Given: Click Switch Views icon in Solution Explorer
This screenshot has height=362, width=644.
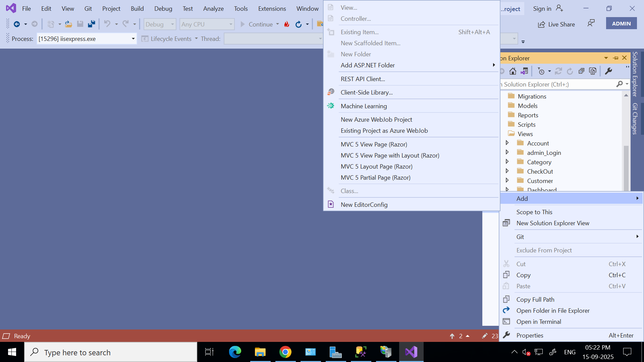Looking at the screenshot, I should tap(524, 71).
